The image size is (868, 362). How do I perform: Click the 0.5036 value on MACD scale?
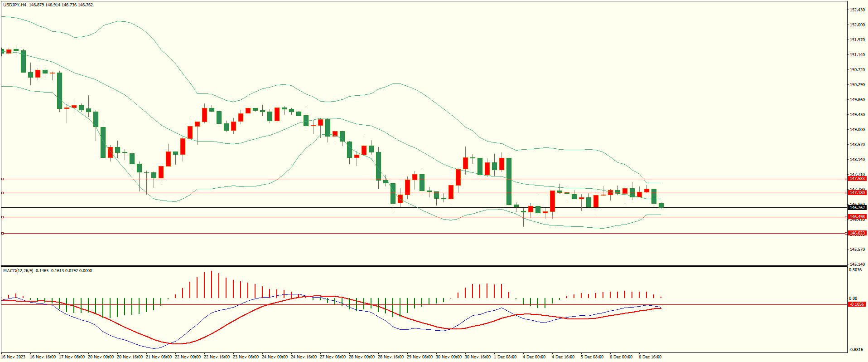[x=855, y=270]
